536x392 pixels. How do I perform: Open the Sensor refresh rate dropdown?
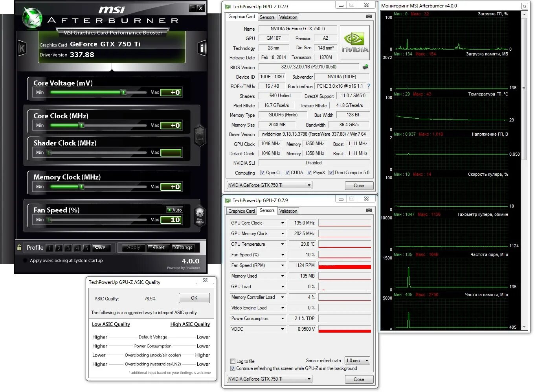click(x=357, y=360)
